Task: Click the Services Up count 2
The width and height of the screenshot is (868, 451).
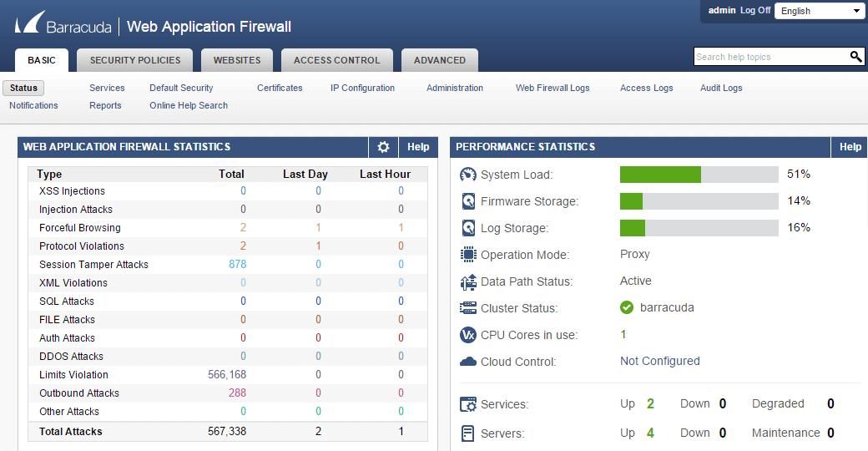Action: tap(650, 404)
